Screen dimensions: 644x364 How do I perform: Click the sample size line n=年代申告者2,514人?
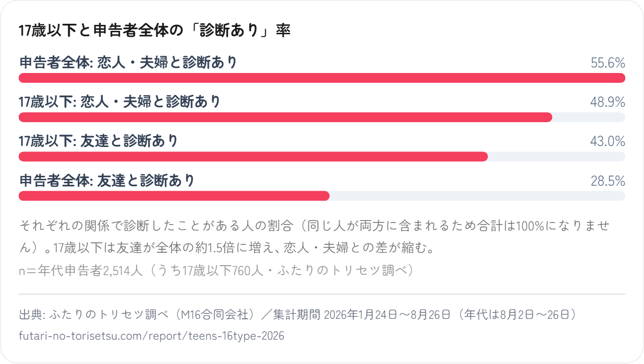click(216, 271)
